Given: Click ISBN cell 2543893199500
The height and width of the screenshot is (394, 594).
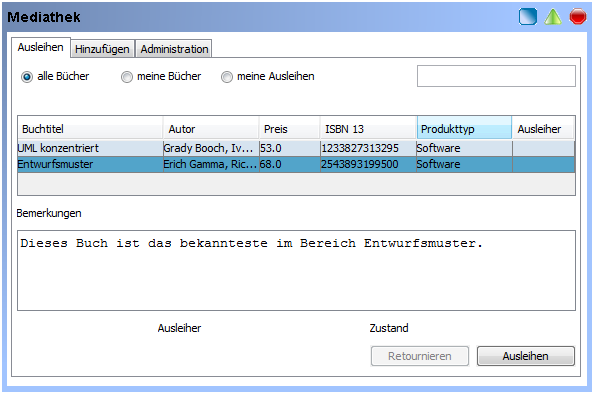Looking at the screenshot, I should tap(368, 164).
